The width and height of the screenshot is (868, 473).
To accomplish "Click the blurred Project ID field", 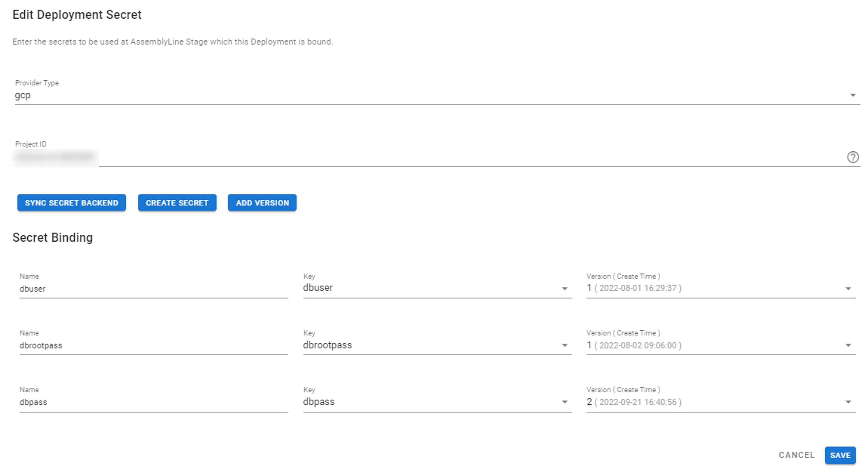I will [56, 157].
